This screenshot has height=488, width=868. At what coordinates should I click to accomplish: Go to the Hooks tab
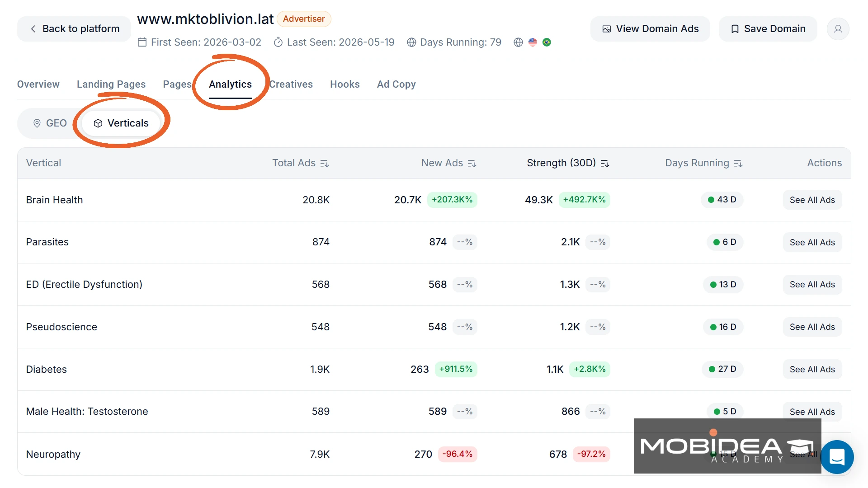coord(344,84)
